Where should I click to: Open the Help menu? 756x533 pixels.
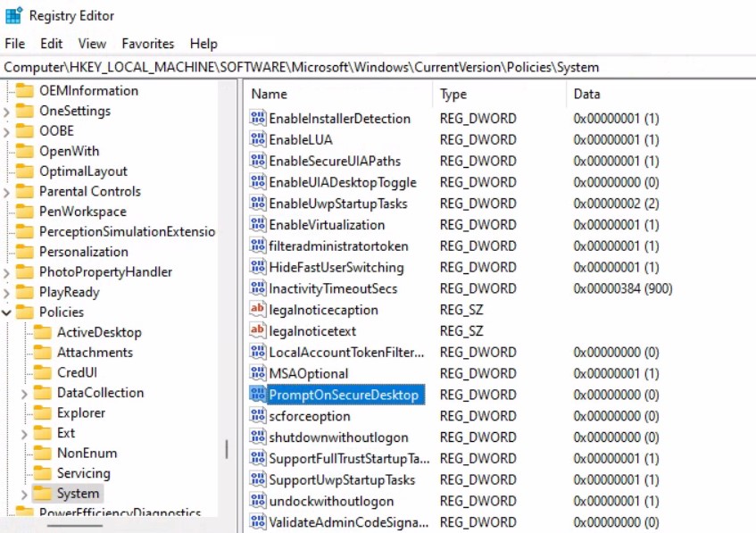coord(204,44)
